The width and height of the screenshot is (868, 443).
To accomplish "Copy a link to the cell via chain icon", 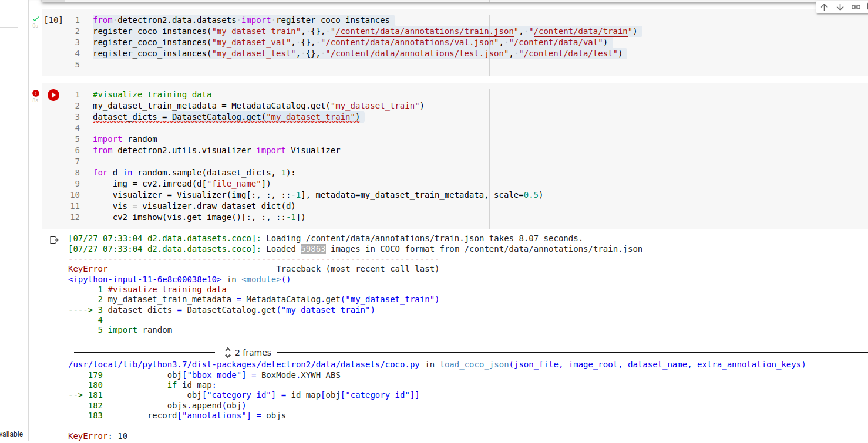I will pyautogui.click(x=855, y=7).
